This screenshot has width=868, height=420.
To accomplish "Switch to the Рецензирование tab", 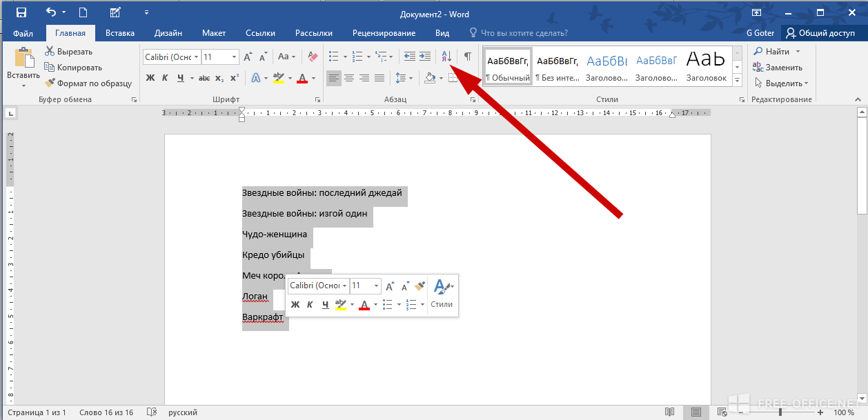I will pos(384,32).
